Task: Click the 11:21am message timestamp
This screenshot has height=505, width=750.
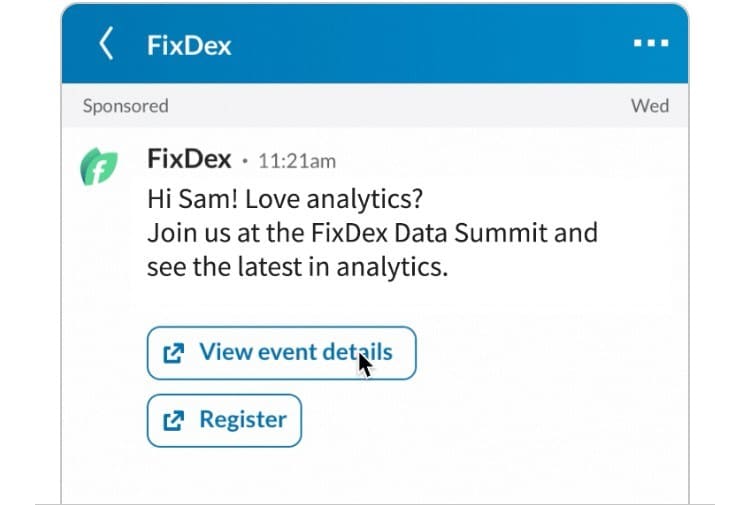Action: (x=297, y=161)
